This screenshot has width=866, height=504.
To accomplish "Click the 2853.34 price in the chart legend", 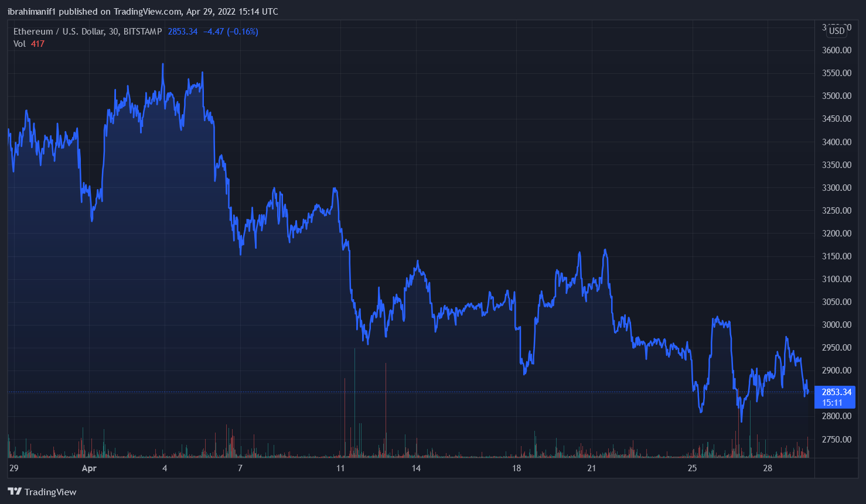I will tap(182, 32).
